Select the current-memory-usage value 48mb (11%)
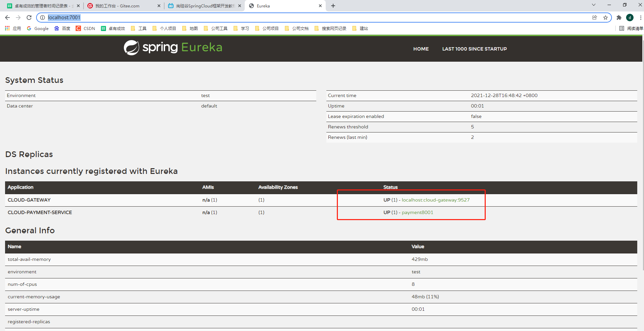Viewport: 644px width, 331px height. pyautogui.click(x=425, y=297)
